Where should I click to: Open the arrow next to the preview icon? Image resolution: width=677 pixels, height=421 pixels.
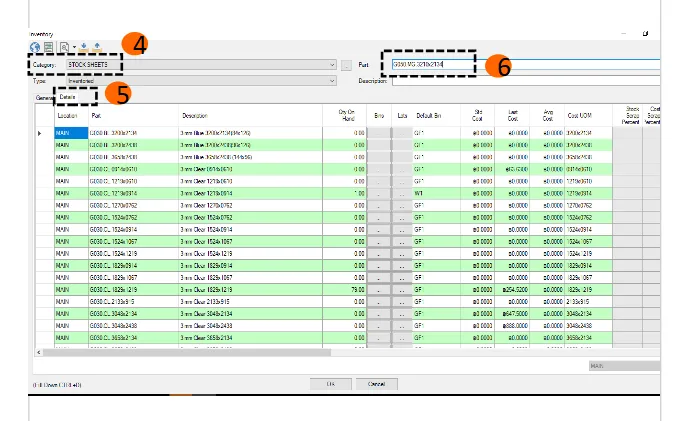coord(74,47)
